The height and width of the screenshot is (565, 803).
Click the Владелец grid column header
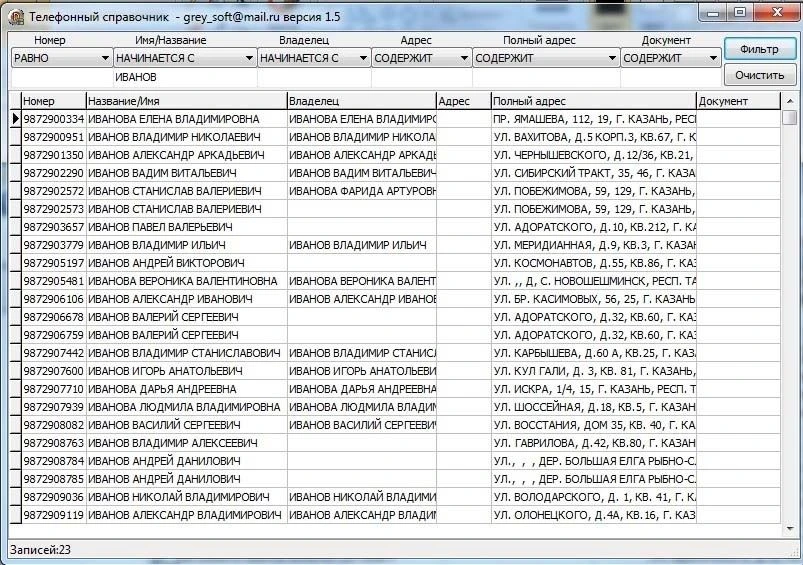tap(362, 101)
